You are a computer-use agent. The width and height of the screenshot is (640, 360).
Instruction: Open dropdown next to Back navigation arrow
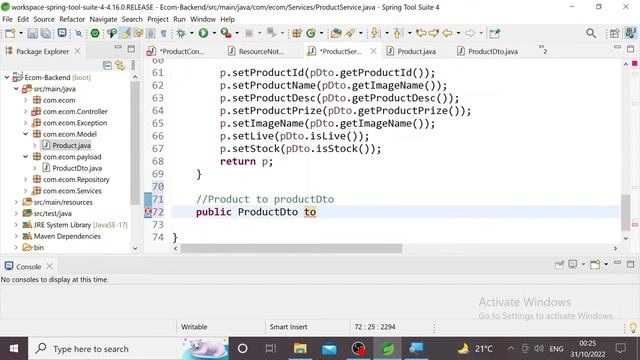point(458,33)
